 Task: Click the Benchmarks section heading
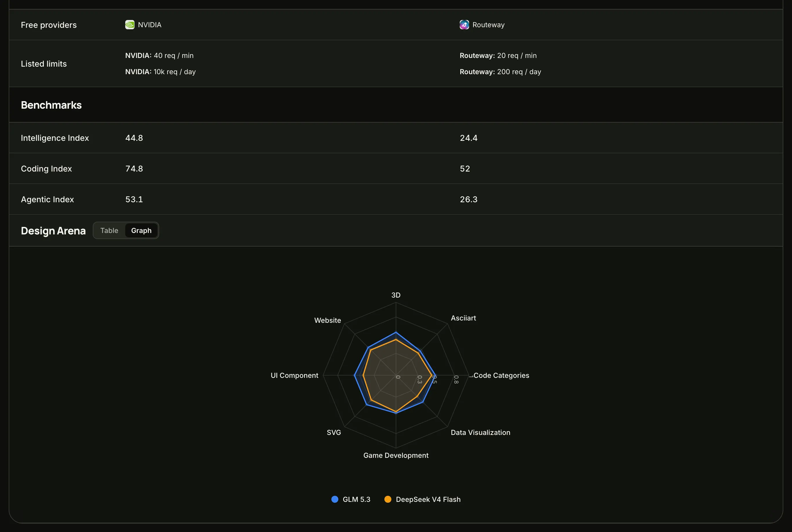51,105
